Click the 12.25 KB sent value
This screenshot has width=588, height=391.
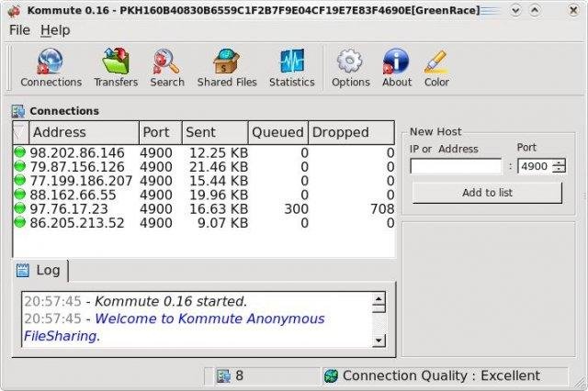point(219,152)
